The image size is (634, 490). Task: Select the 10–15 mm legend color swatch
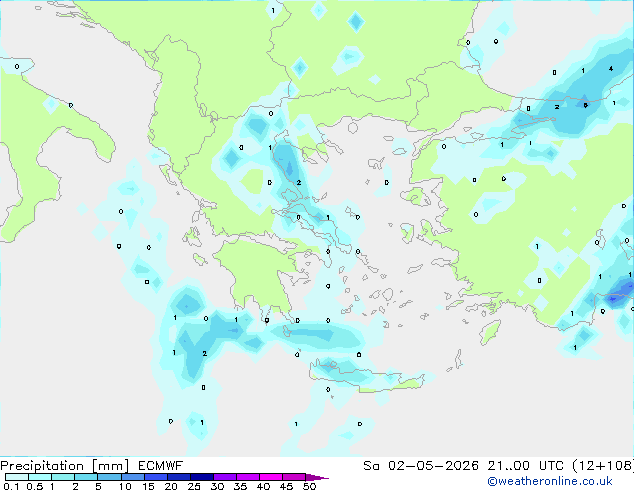[x=132, y=477]
